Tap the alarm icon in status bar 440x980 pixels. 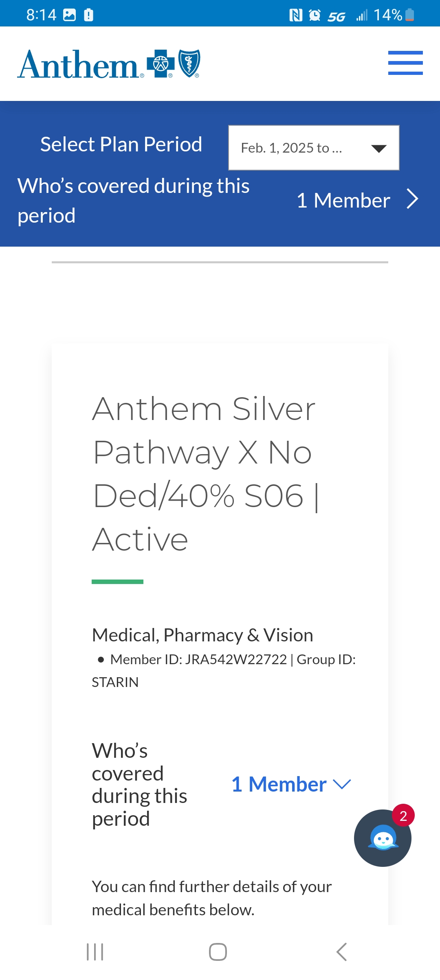[x=315, y=15]
